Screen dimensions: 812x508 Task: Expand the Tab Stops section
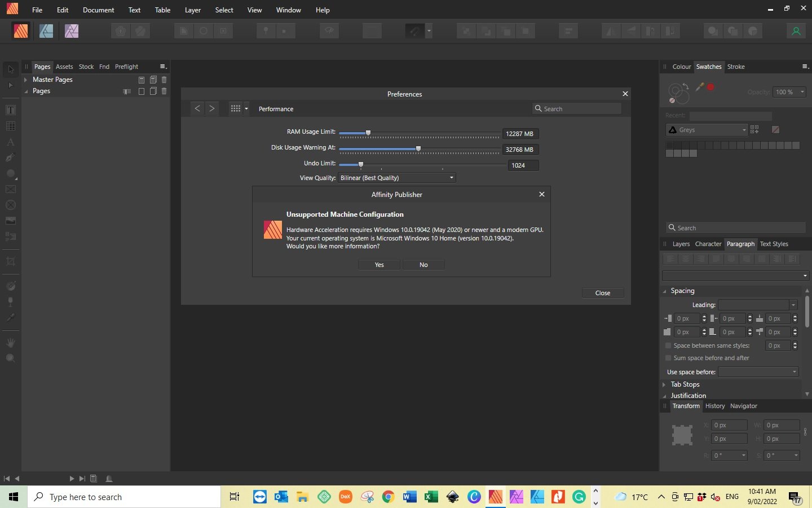click(665, 384)
